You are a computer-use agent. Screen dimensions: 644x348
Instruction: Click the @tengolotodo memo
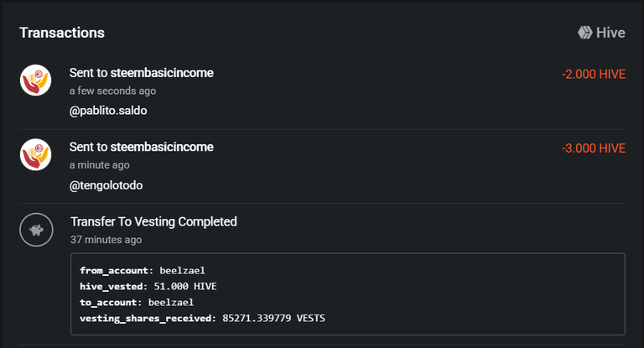point(106,185)
